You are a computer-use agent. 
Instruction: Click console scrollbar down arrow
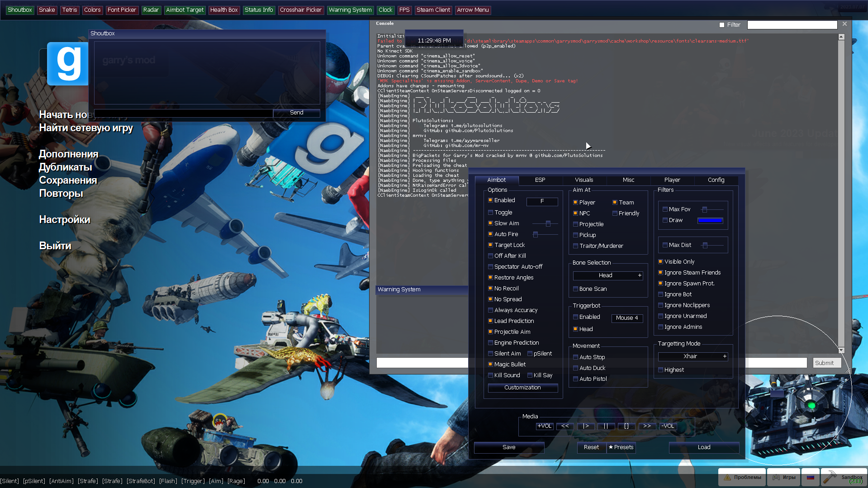[841, 350]
